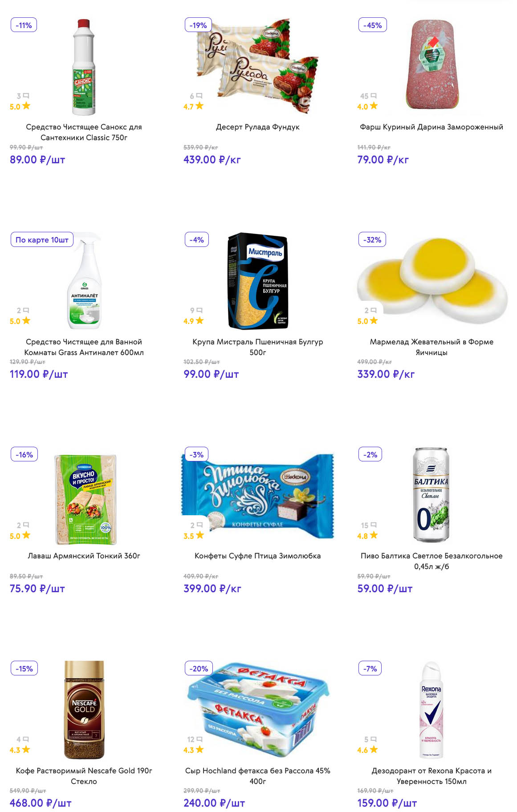Click the comment icon on egg-shaped marmalade card
This screenshot has height=812, width=517.
coord(373,310)
